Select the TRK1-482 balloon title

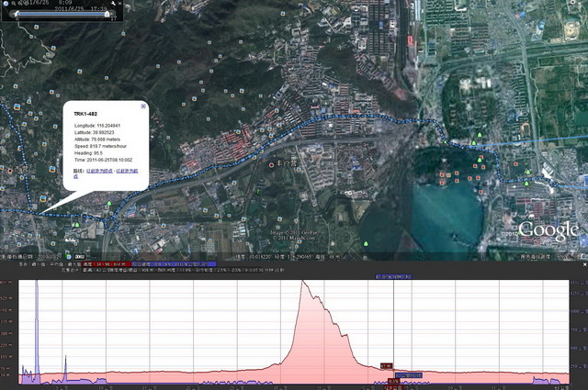[85, 114]
